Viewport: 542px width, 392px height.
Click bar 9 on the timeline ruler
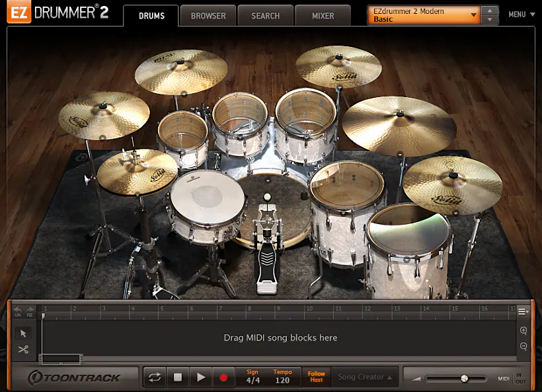click(278, 309)
